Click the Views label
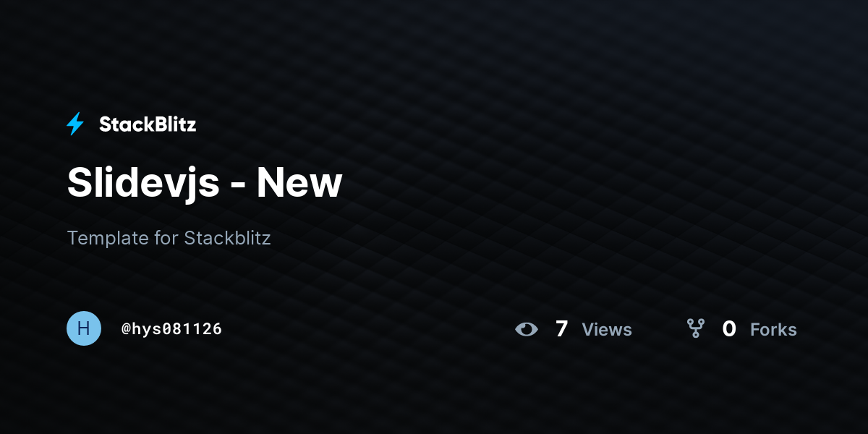Viewport: 868px width, 434px height. coord(607,330)
